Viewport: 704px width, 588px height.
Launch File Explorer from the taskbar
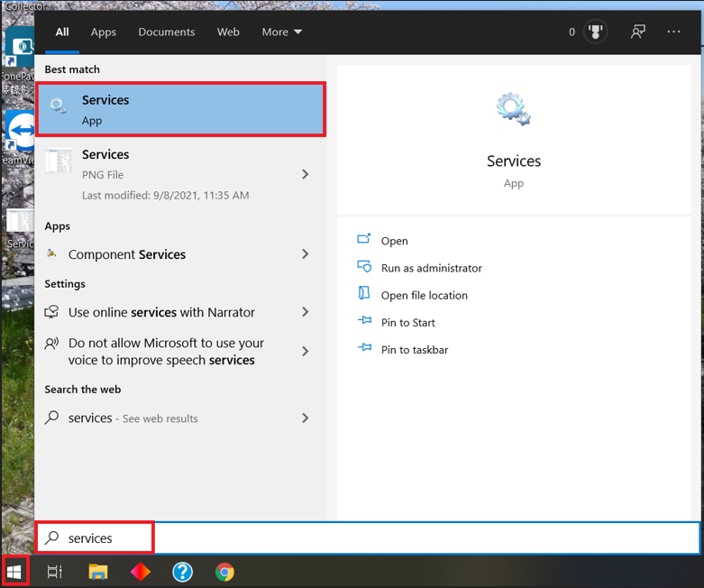tap(98, 572)
